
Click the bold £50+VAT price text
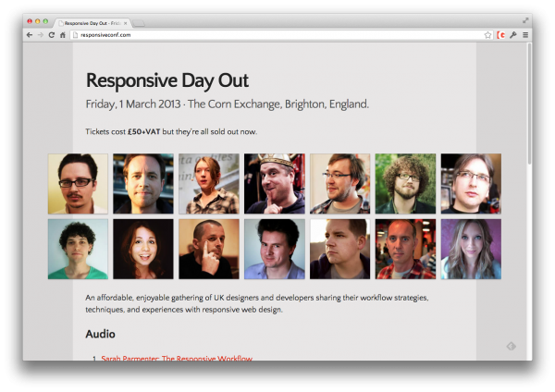(143, 131)
